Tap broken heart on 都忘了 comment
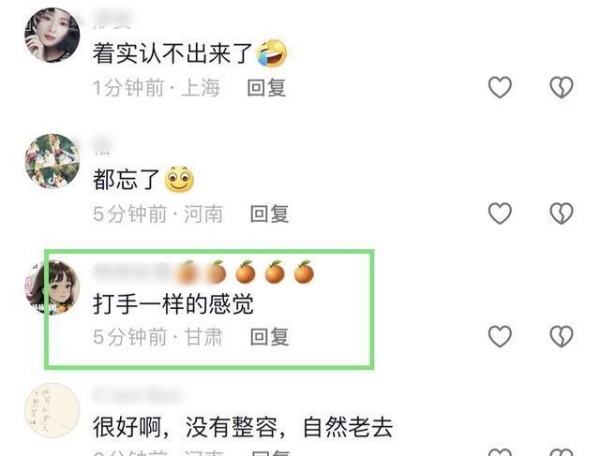This screenshot has height=456, width=600. point(561,213)
